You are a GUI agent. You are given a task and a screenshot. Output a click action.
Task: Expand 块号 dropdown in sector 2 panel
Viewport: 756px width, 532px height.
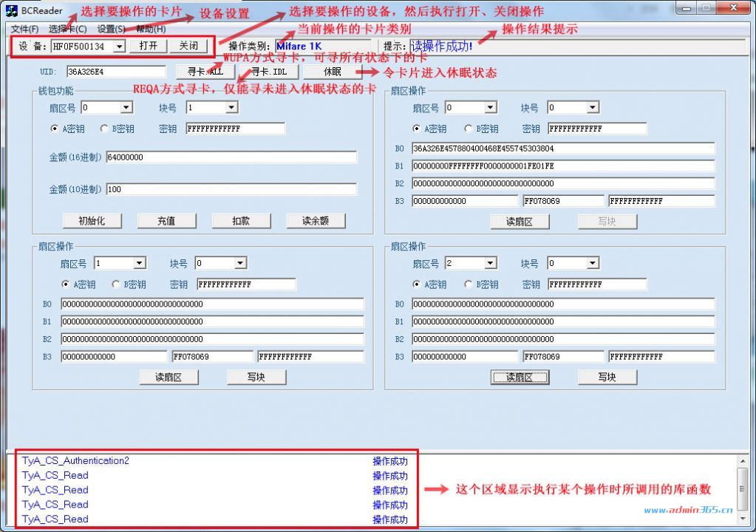click(593, 262)
